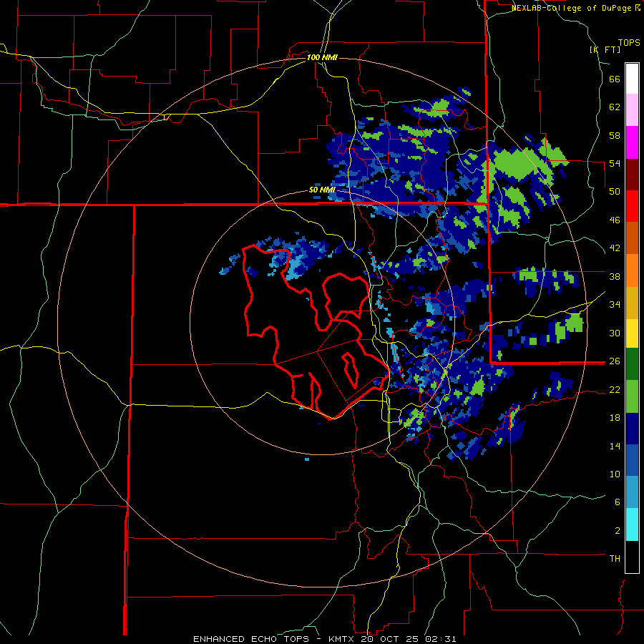This screenshot has width=644, height=644.
Task: Click the legend value 62
Action: click(615, 107)
